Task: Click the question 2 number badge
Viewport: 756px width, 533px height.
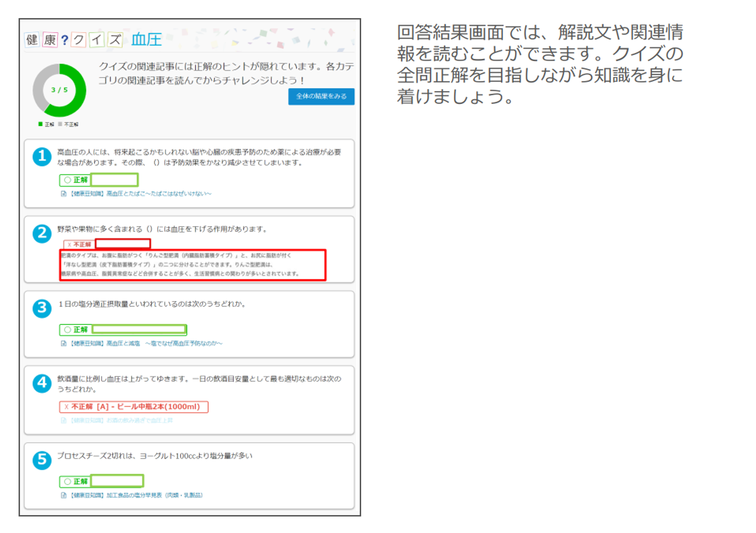Action: pos(42,234)
